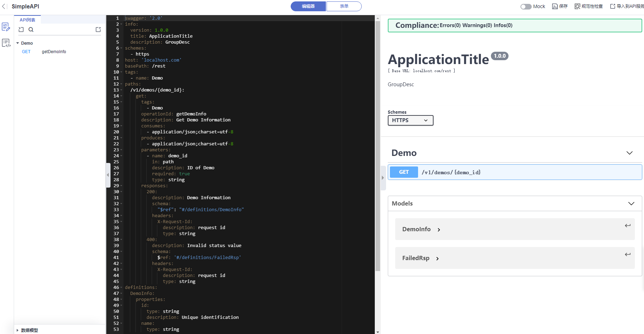Viewport: 644px width, 334px height.
Task: Click the back arrow beside SimpleAPI
Action: tap(4, 6)
